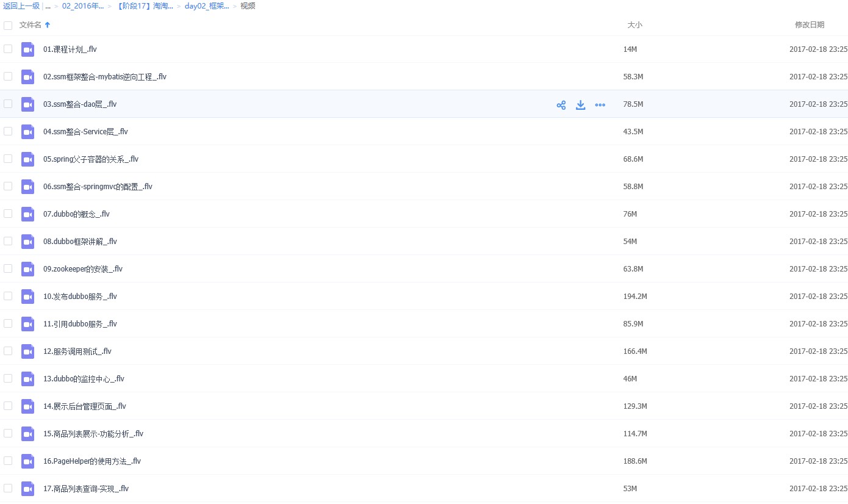The height and width of the screenshot is (504, 848).
Task: Check the box for 17.商品列表查询-实现
Action: [8, 488]
